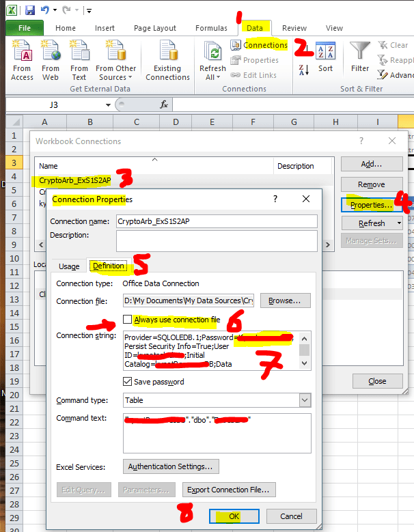The image size is (414, 532).
Task: Click the Insert Function fx button
Action: [164, 104]
